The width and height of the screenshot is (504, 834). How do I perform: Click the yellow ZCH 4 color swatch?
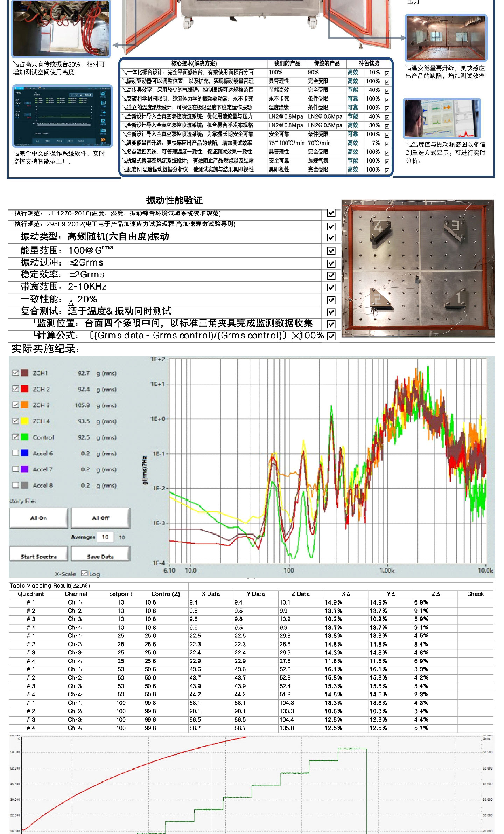[24, 421]
